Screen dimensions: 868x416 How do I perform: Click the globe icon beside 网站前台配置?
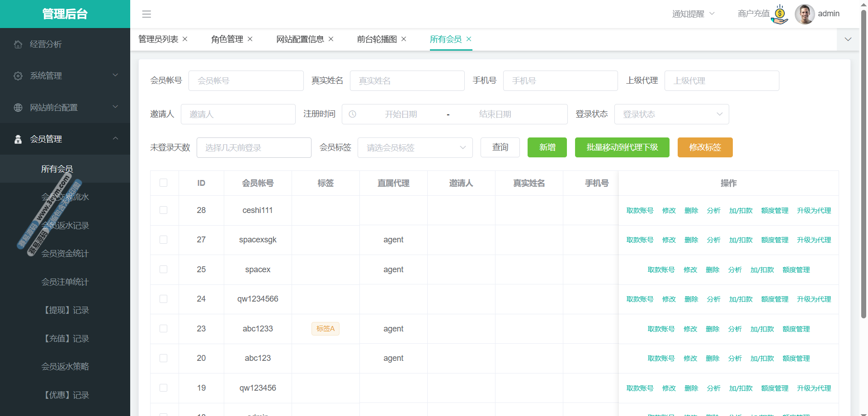[x=18, y=108]
